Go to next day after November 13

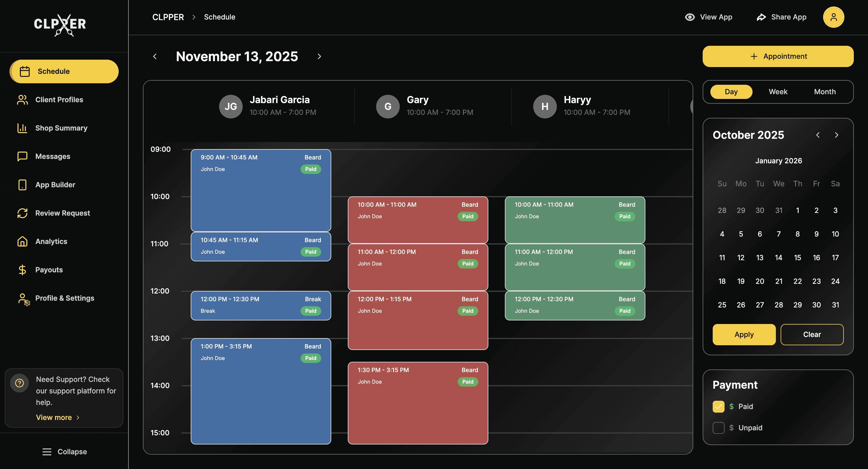click(319, 57)
